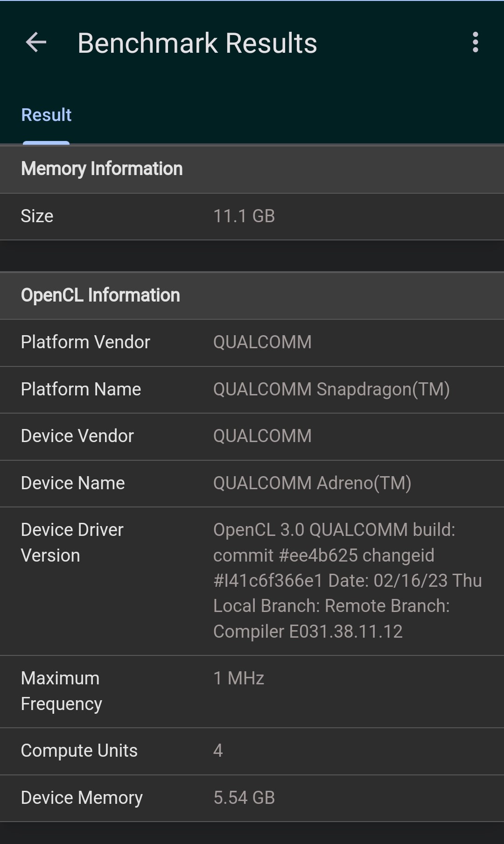This screenshot has height=844, width=504.
Task: Select the Result tab
Action: pyautogui.click(x=46, y=115)
